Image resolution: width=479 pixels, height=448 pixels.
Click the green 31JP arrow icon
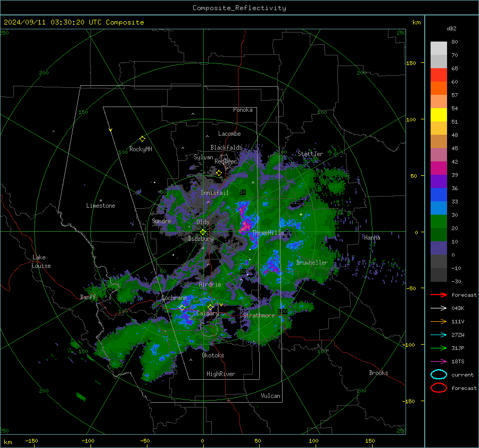(x=439, y=348)
